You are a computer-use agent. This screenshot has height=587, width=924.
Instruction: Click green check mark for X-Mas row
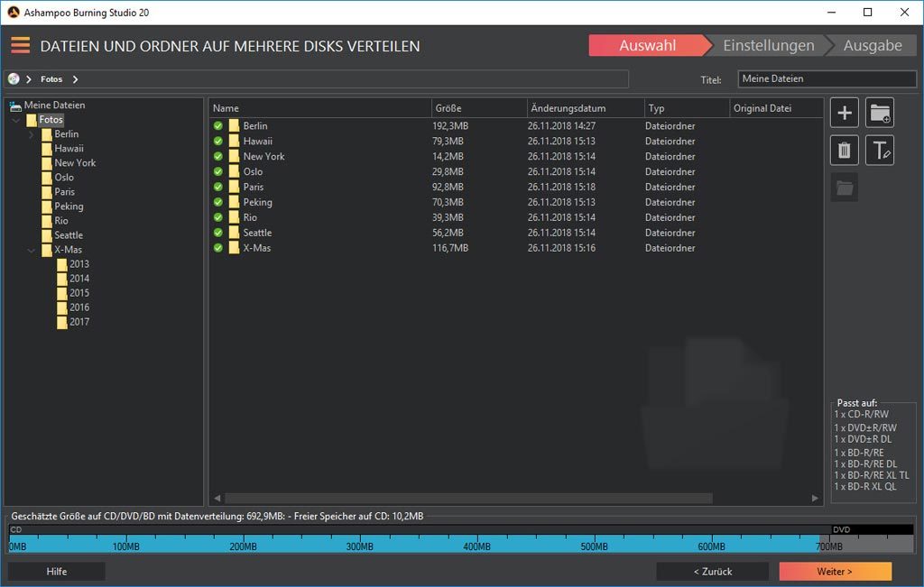tap(218, 248)
